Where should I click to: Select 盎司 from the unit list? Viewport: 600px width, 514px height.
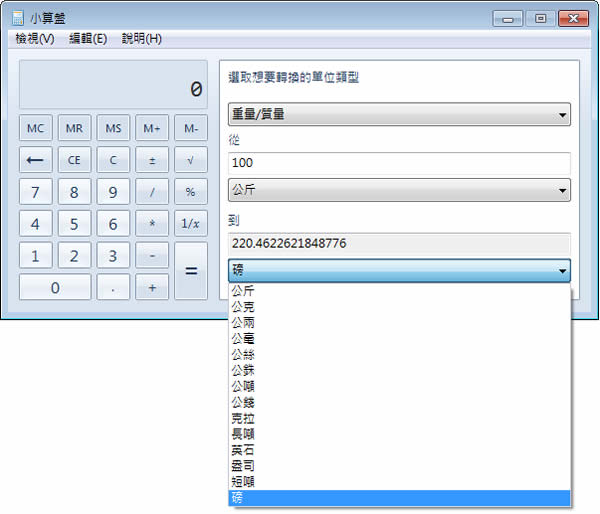coord(243,465)
